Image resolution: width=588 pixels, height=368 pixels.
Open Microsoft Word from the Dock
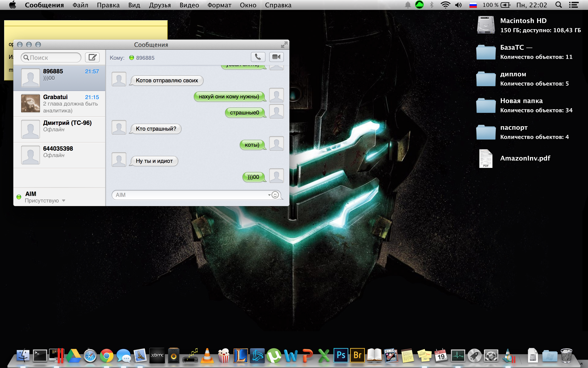click(x=291, y=356)
